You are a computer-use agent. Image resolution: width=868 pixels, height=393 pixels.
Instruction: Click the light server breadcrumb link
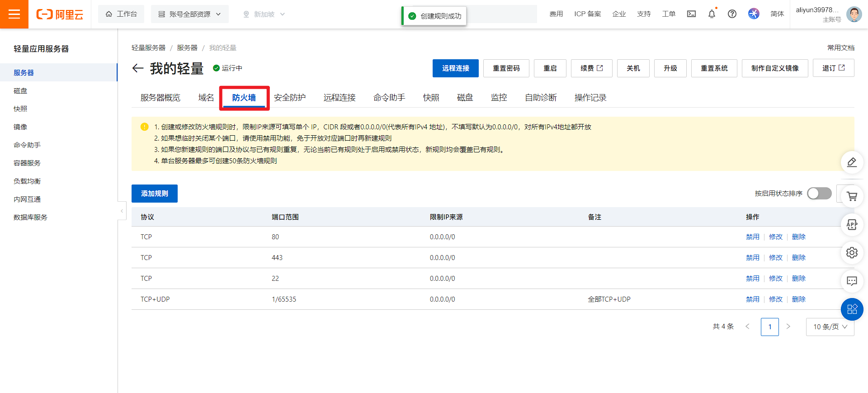coord(148,48)
